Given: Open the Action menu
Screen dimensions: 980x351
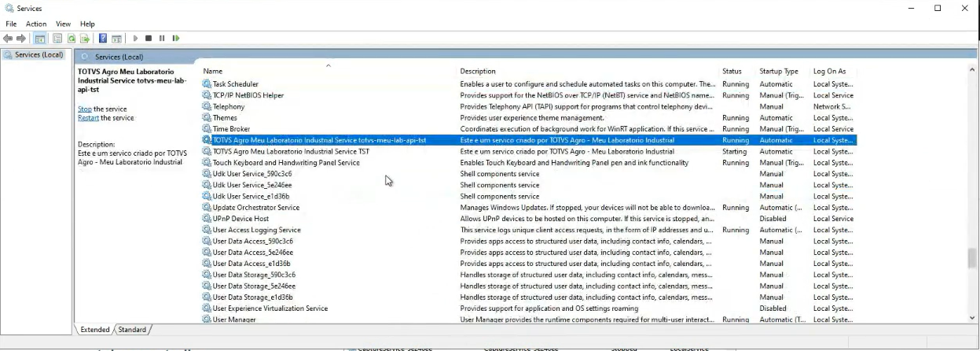Looking at the screenshot, I should [36, 24].
